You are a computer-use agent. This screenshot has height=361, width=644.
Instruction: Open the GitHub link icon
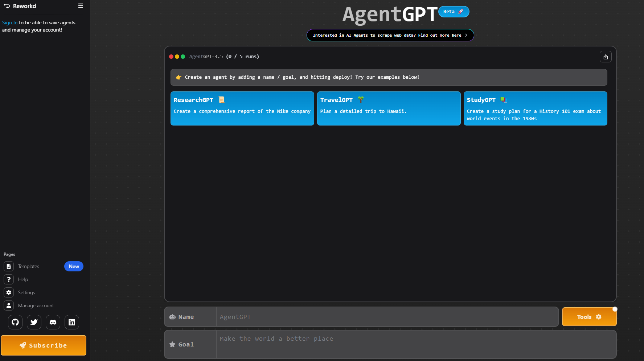(x=15, y=322)
